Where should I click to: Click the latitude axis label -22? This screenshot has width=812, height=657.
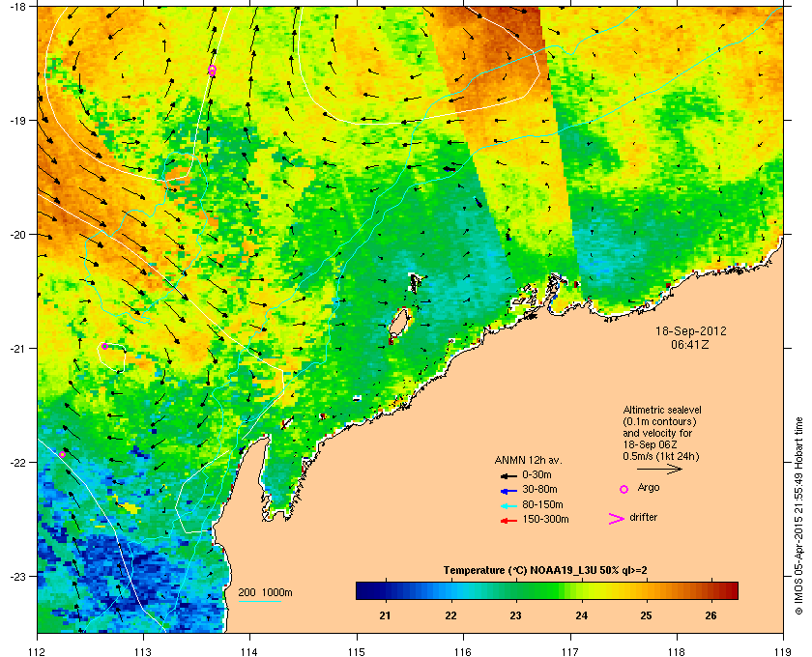coord(17,463)
